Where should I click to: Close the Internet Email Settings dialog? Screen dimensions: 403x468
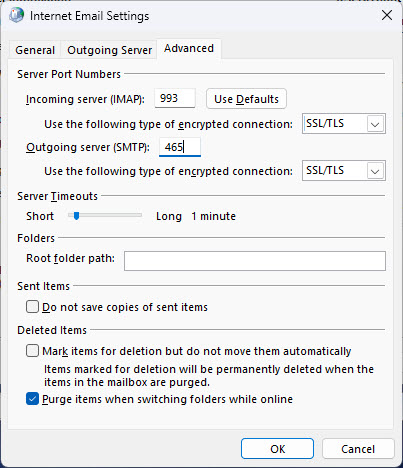tap(387, 15)
